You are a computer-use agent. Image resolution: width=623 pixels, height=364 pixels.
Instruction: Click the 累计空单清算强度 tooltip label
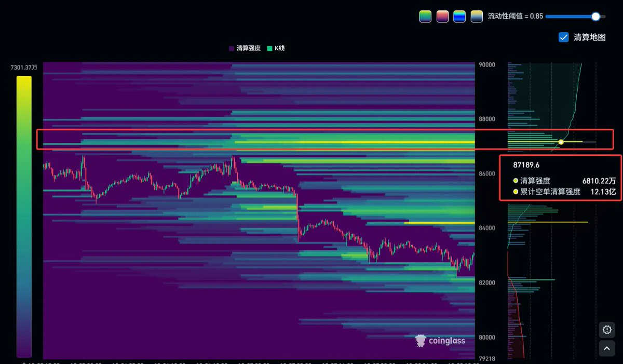coord(550,192)
